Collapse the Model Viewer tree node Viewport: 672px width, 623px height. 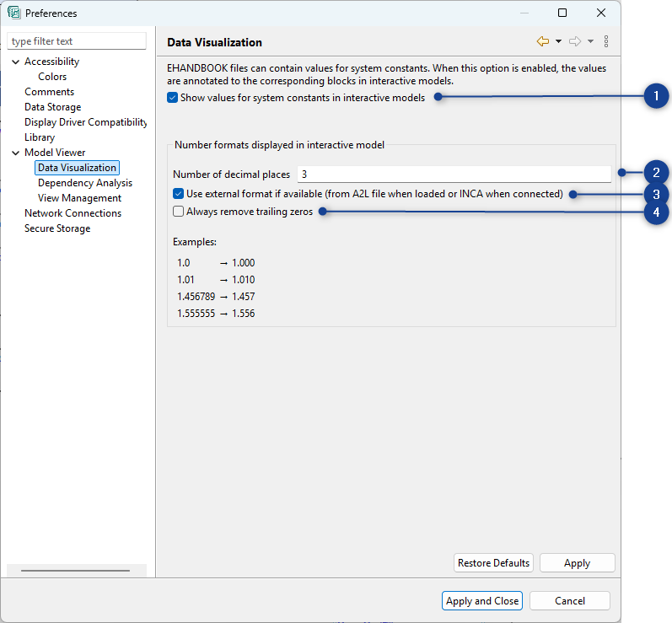tap(16, 153)
